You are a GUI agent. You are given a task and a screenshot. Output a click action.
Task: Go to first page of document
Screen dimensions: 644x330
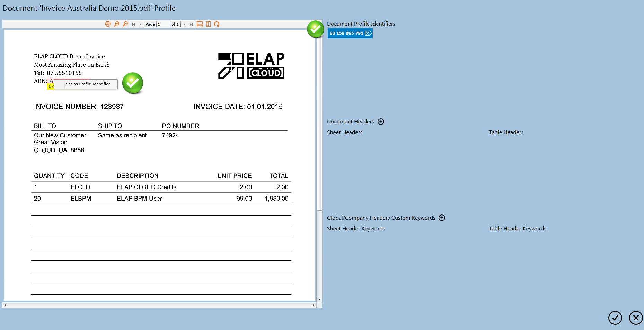[x=133, y=24]
